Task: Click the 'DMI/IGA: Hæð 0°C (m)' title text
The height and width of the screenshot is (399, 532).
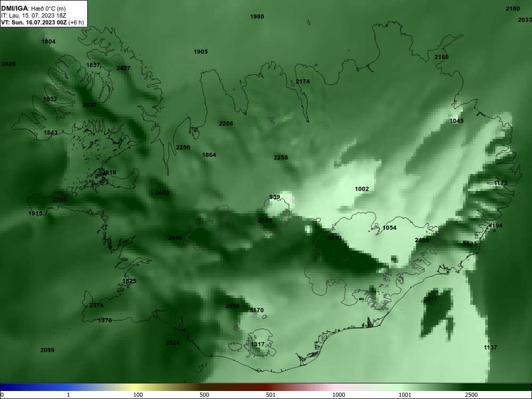Action: click(x=33, y=9)
